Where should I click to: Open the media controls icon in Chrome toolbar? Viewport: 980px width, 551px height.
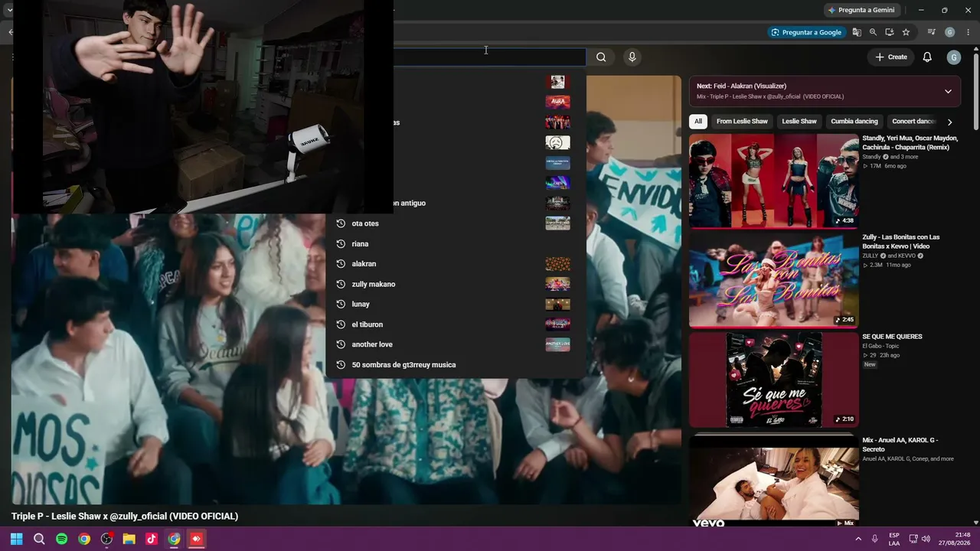(x=931, y=32)
